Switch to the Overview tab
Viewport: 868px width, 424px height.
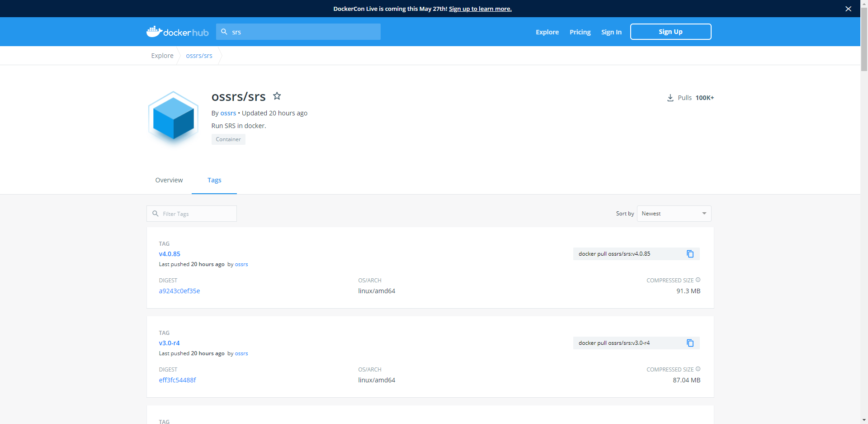[169, 180]
